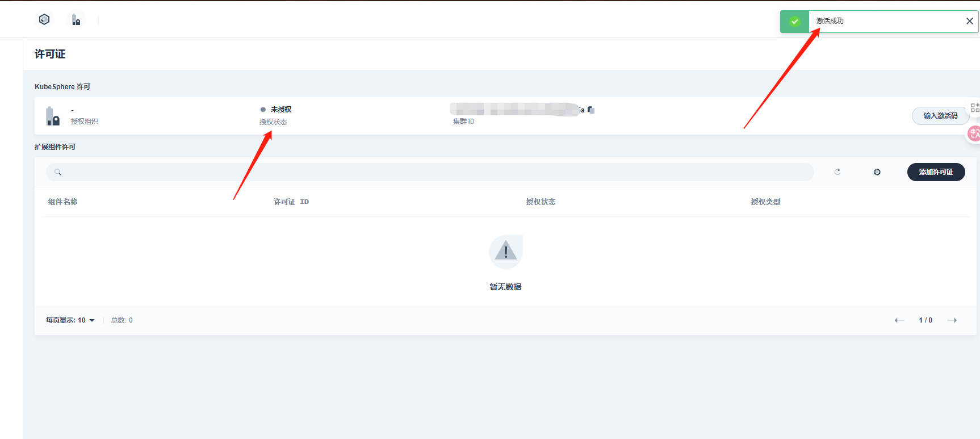Click the 授权类型 column header

(x=765, y=202)
